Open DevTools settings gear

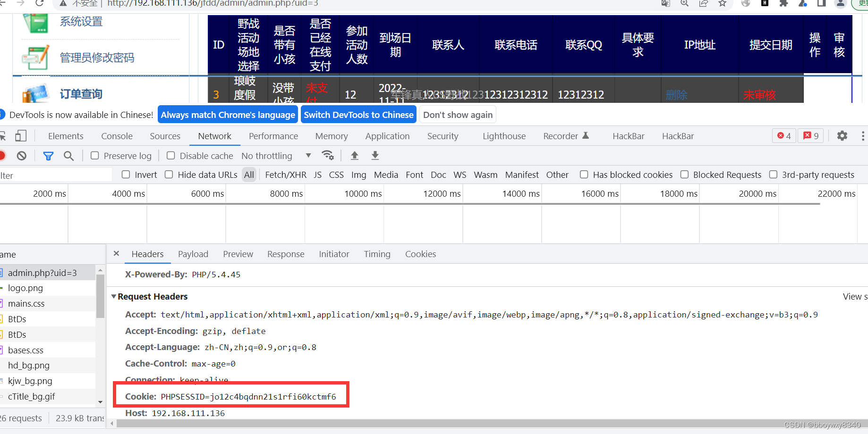[x=842, y=136]
